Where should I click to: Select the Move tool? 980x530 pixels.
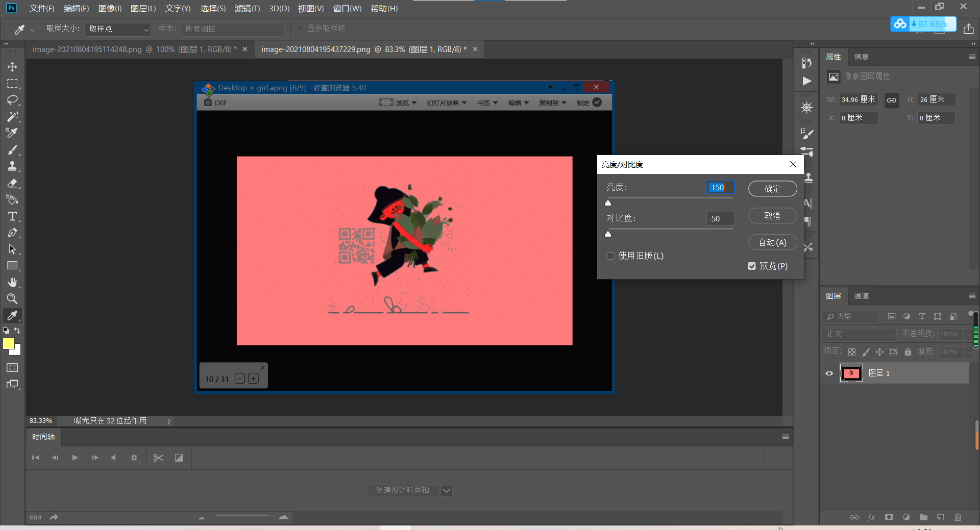[x=12, y=67]
